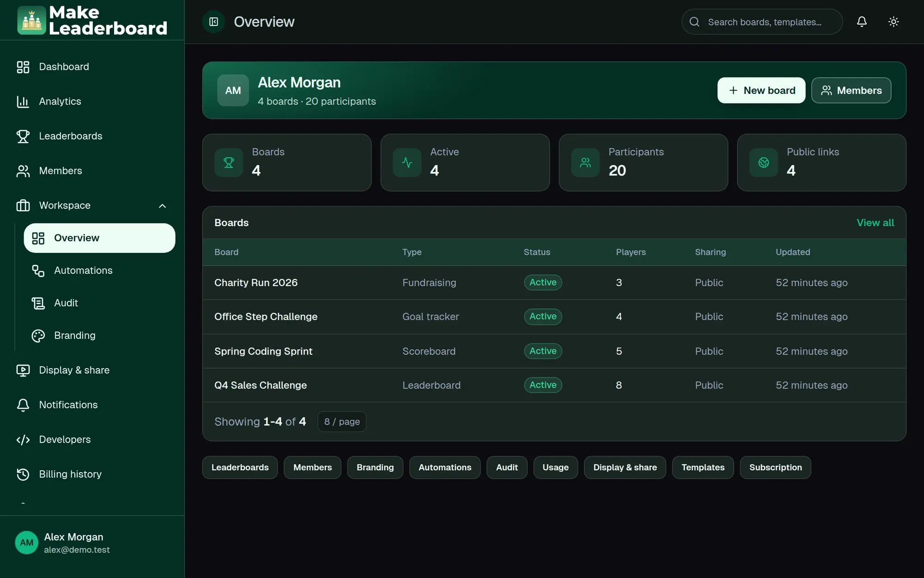Click the Automations quick link chip

point(445,467)
